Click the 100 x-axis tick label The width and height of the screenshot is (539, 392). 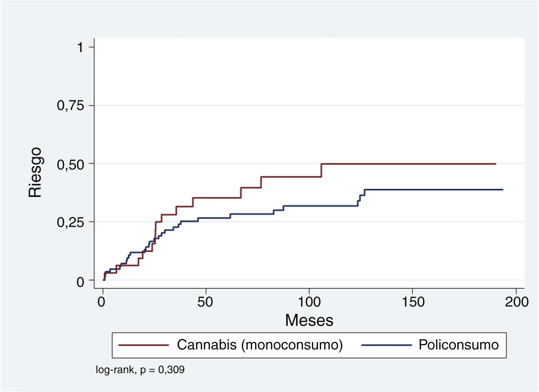pos(309,302)
